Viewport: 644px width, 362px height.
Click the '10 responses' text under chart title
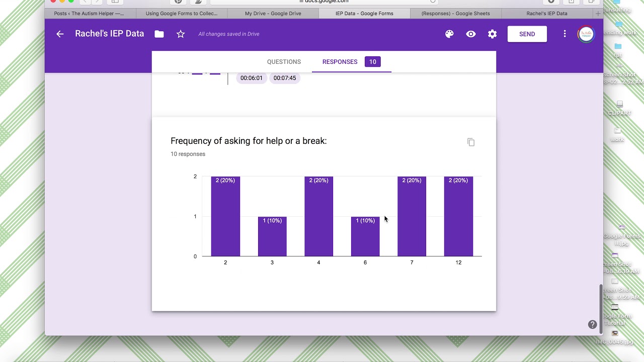(x=188, y=154)
